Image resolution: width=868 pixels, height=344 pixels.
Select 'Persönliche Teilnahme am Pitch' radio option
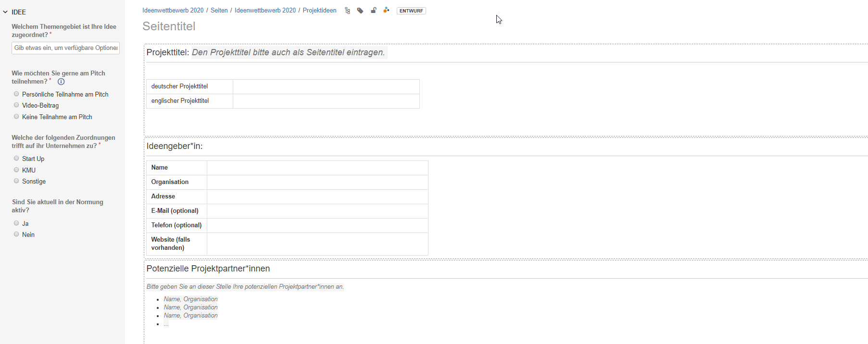coord(16,94)
